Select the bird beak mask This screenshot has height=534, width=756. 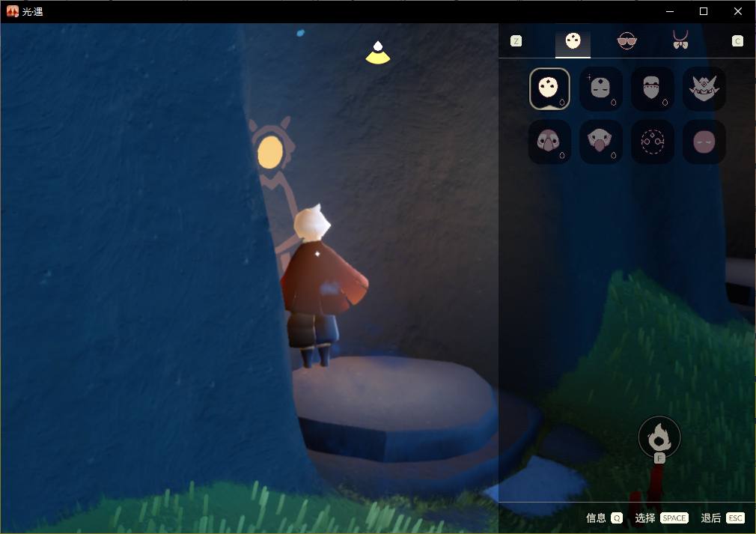pyautogui.click(x=549, y=142)
